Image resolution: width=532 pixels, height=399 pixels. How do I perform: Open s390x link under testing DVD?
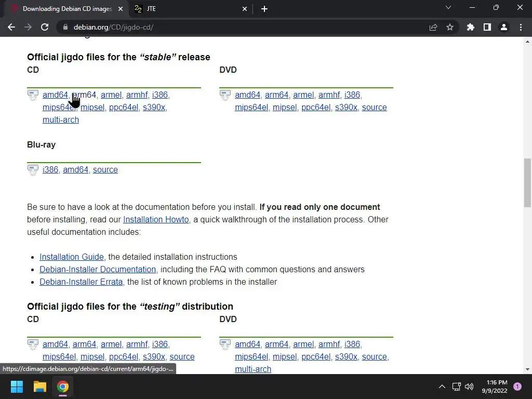[346, 357]
